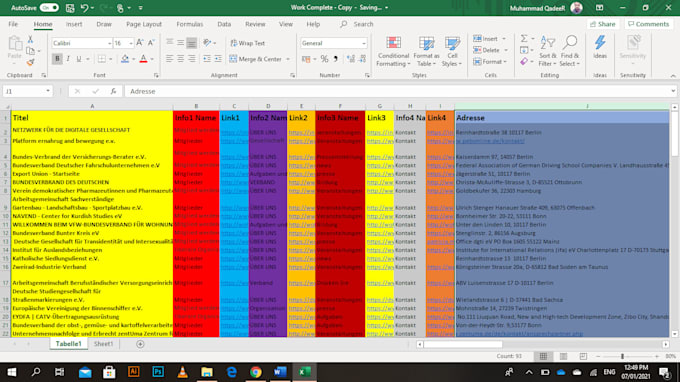Switch to Page Layout view icon
The width and height of the screenshot is (680, 382).
[x=563, y=356]
